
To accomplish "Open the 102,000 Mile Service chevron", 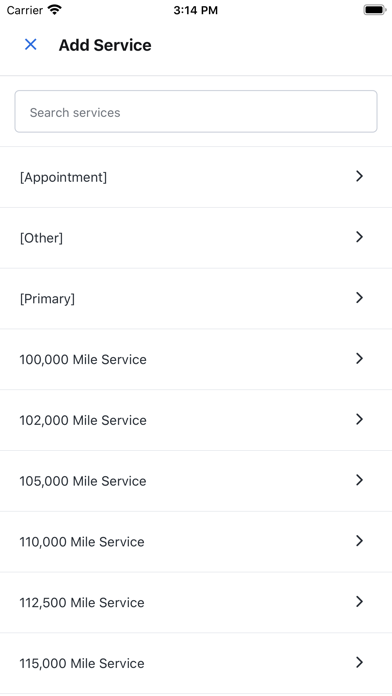I will [x=360, y=419].
